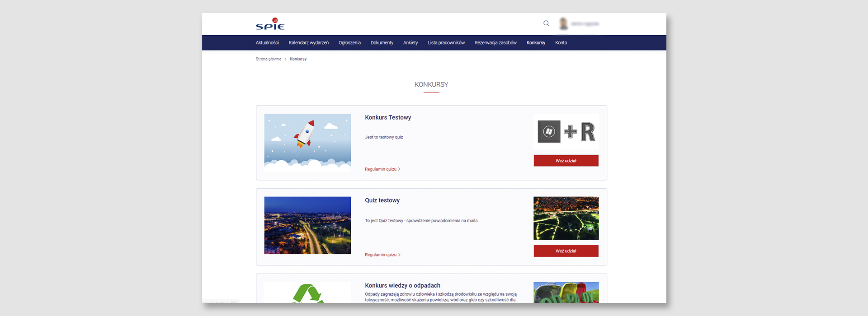868x316 pixels.
Task: Click Weź udział for Quiz testowy
Action: click(x=566, y=251)
